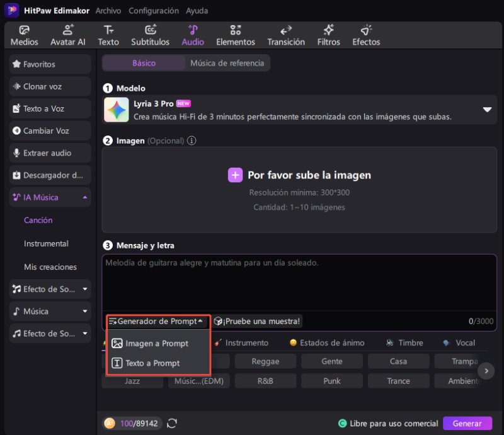Click the plus icon to upload image
The image size is (504, 435).
[x=235, y=175]
